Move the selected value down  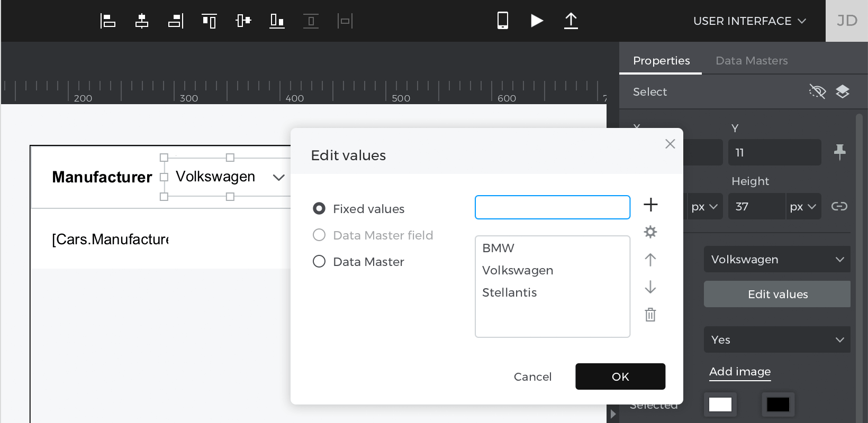point(650,287)
